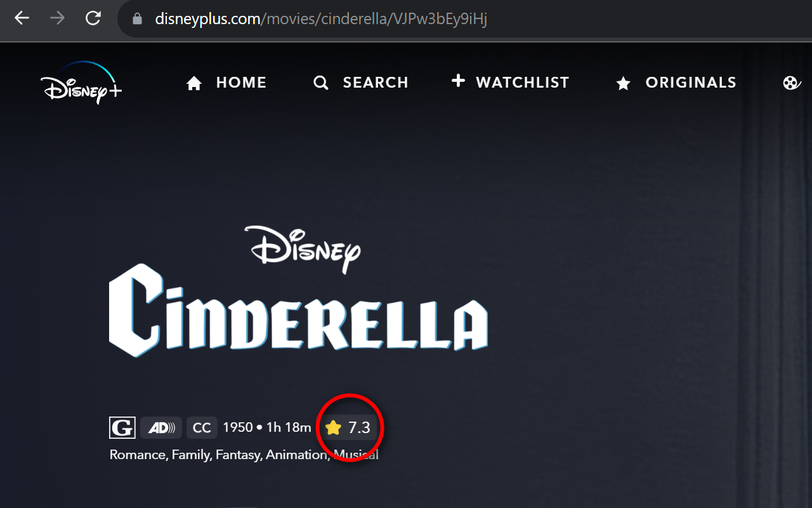Click the padlock icon in address bar

tap(137, 19)
